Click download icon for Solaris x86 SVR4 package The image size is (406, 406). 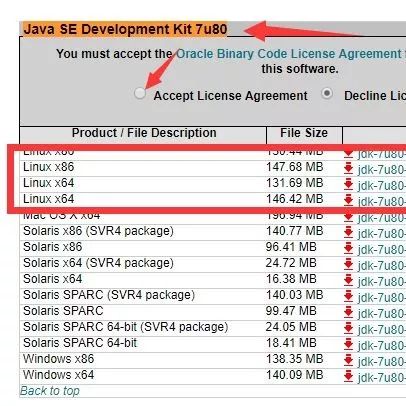point(348,232)
